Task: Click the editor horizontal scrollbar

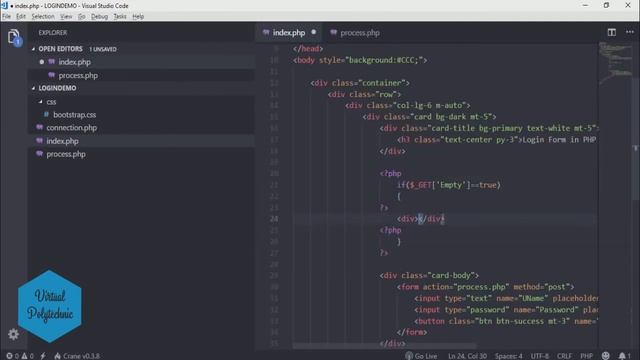Action: (384, 346)
